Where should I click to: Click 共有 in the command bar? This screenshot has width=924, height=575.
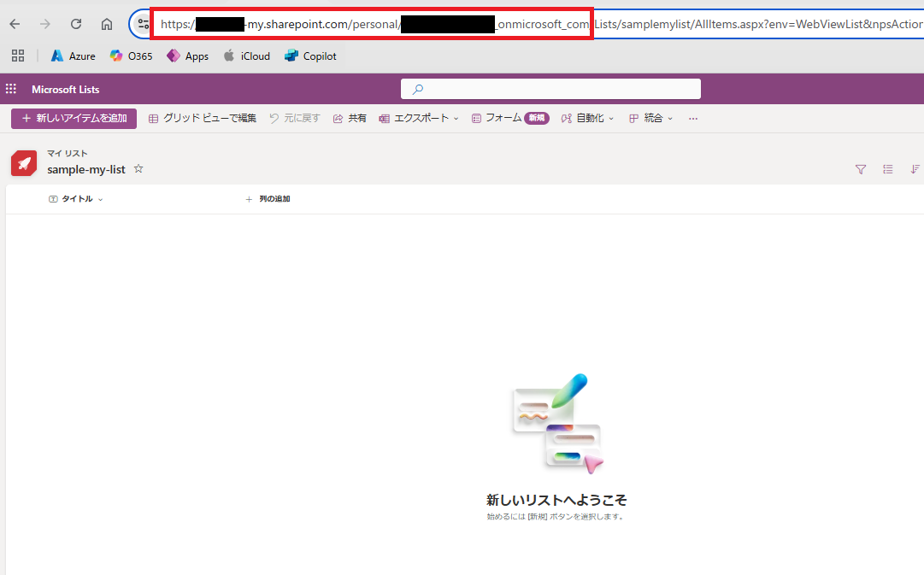click(350, 119)
